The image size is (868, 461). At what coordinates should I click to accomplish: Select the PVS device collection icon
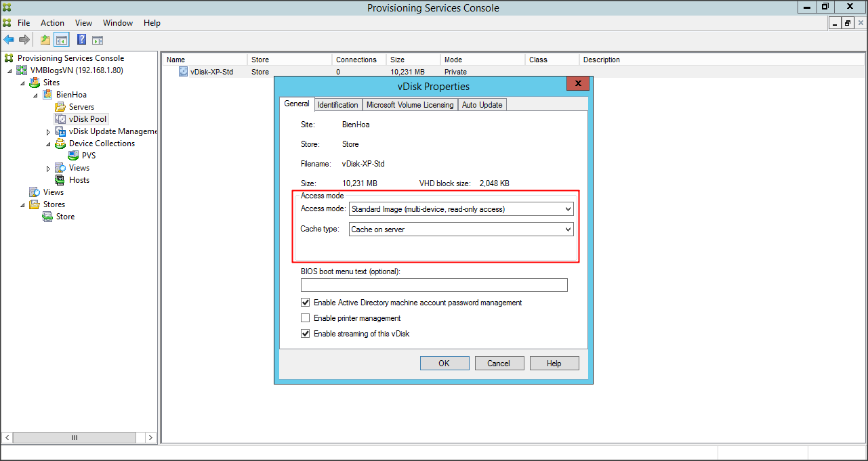point(73,156)
